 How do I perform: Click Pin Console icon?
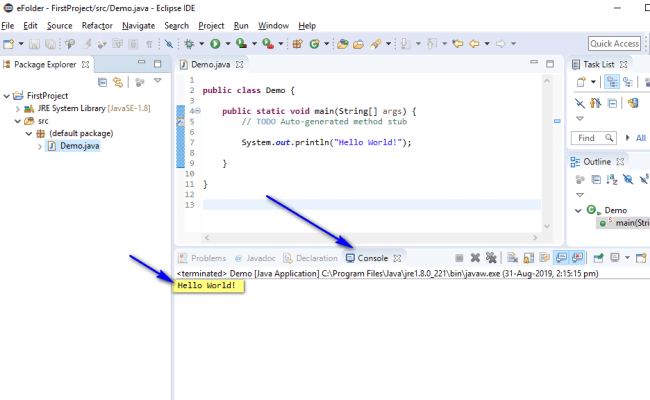[x=598, y=258]
